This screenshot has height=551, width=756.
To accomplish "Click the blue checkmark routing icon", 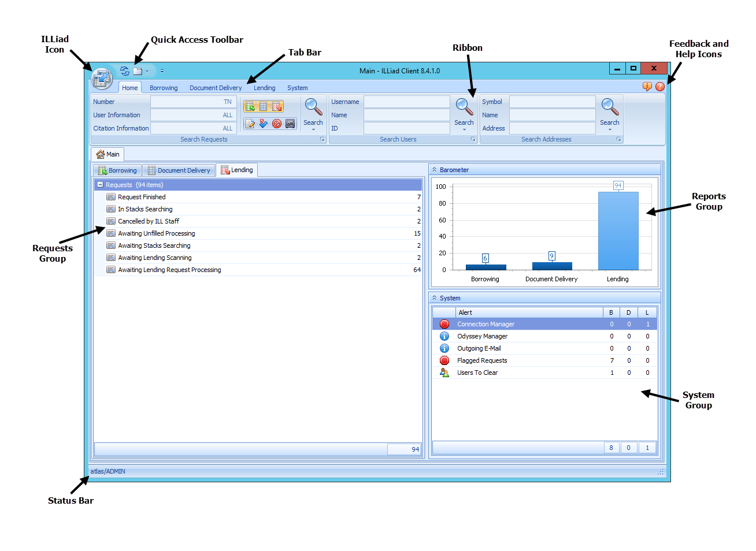I will tap(264, 123).
